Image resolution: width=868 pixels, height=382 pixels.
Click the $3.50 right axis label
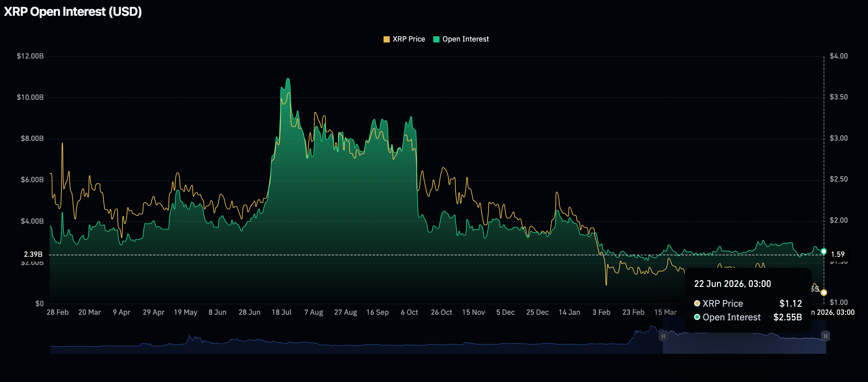(839, 97)
